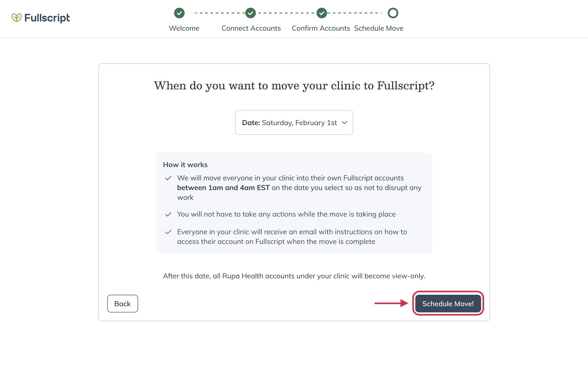Select the Schedule Move stepper label

click(x=379, y=28)
